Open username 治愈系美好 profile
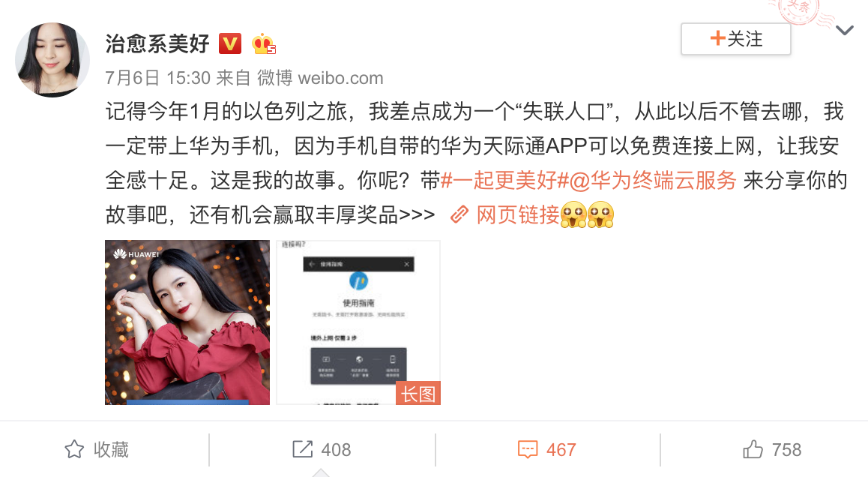 pos(157,43)
